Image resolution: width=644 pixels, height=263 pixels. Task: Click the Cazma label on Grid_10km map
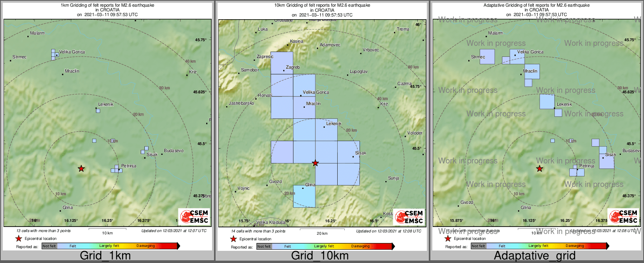tap(405, 83)
